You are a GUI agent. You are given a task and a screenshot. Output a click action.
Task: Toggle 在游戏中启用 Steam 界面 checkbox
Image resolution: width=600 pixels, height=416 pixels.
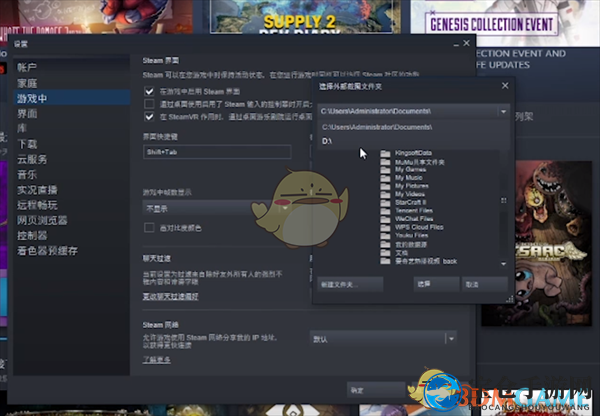pos(149,91)
